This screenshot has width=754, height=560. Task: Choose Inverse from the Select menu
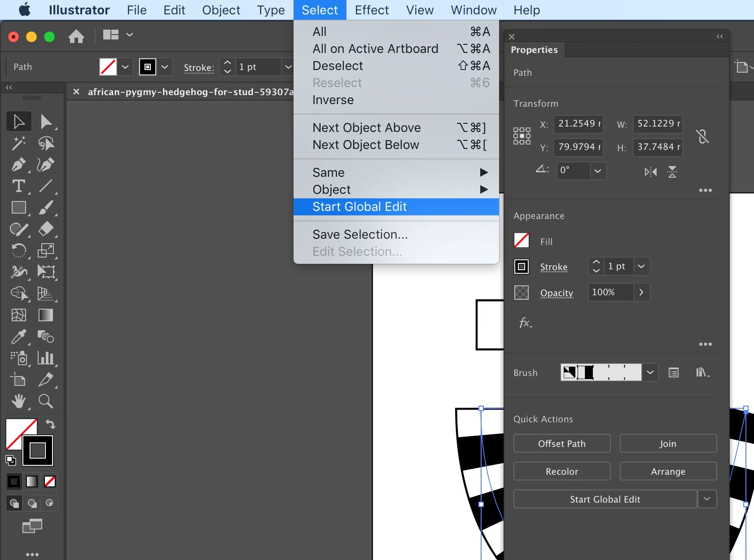coord(396,100)
